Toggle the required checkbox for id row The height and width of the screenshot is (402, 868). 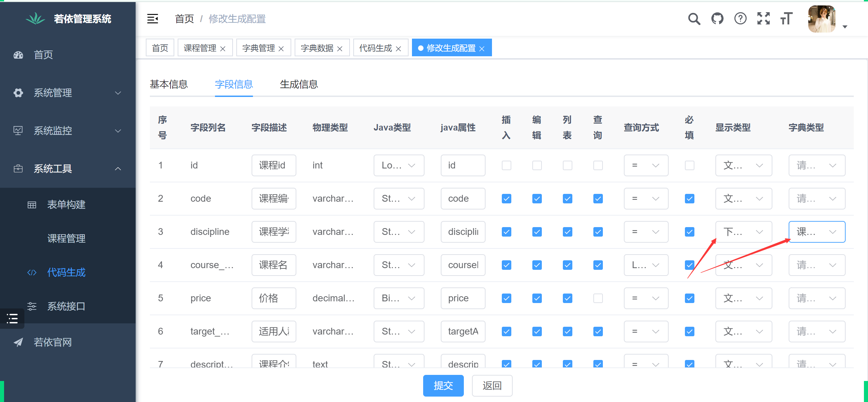coord(690,165)
